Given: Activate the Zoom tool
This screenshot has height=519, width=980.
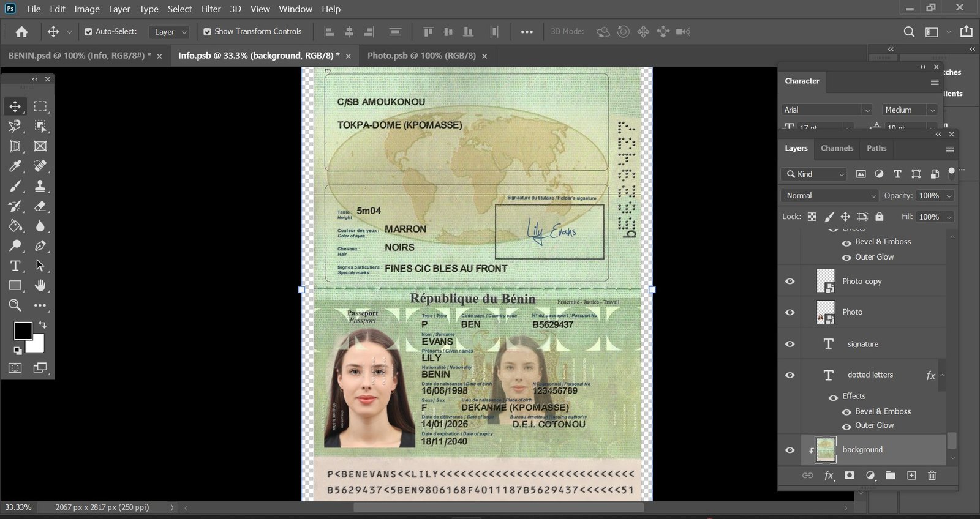Looking at the screenshot, I should pos(15,305).
